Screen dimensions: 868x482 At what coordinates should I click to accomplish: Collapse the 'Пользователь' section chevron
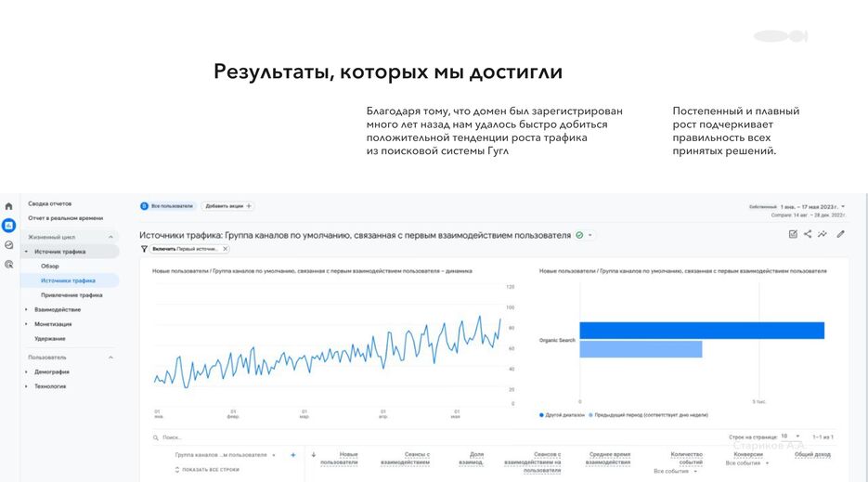[110, 358]
